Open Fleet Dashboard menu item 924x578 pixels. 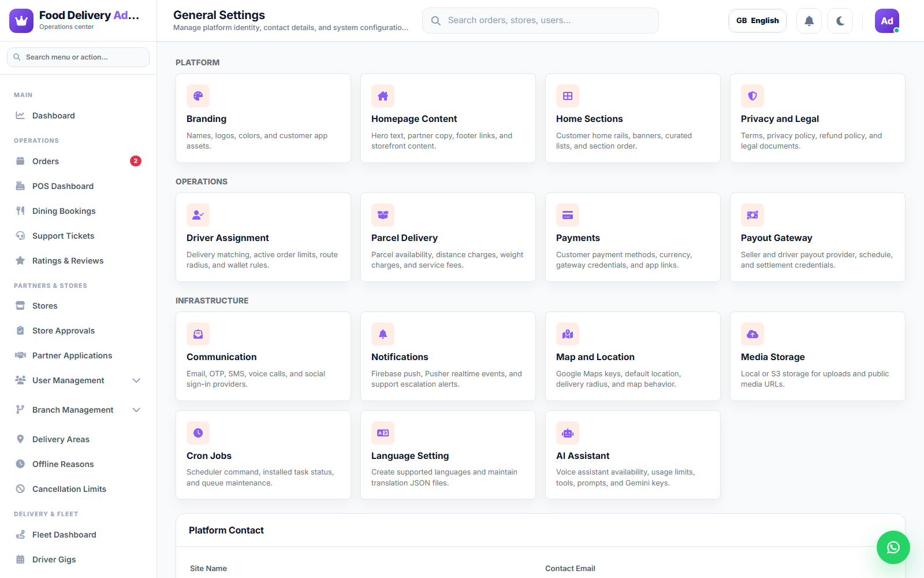click(x=78, y=535)
